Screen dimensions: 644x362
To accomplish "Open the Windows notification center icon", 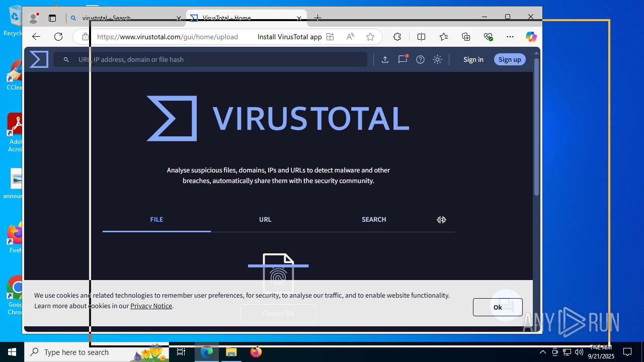I will pos(627,352).
